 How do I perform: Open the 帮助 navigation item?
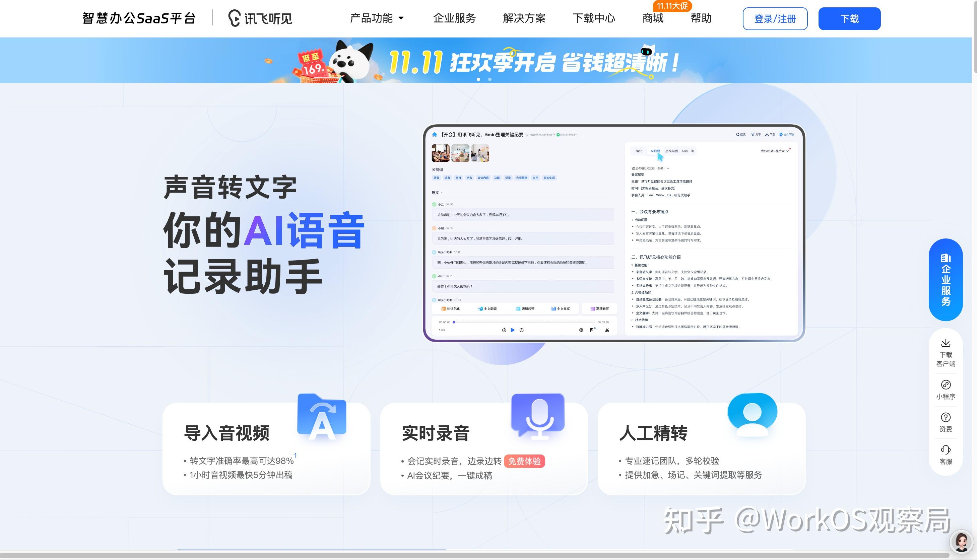pyautogui.click(x=701, y=18)
